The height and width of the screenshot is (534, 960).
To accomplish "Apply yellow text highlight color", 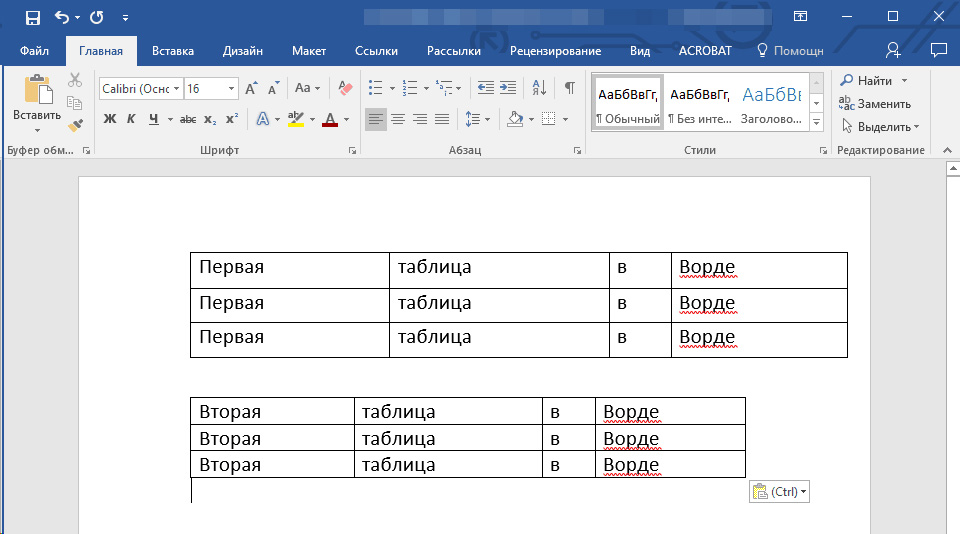I will tap(296, 119).
